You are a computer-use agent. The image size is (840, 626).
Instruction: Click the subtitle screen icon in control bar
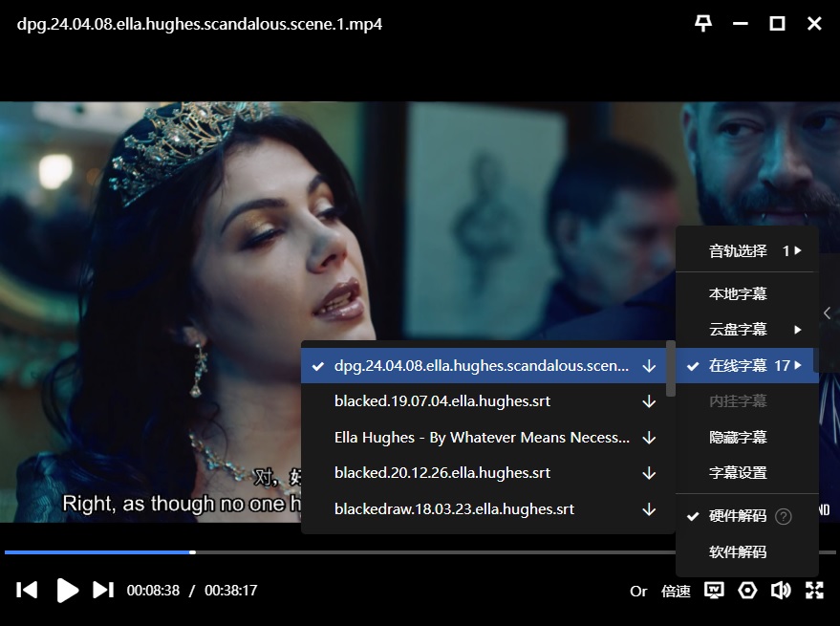[714, 591]
